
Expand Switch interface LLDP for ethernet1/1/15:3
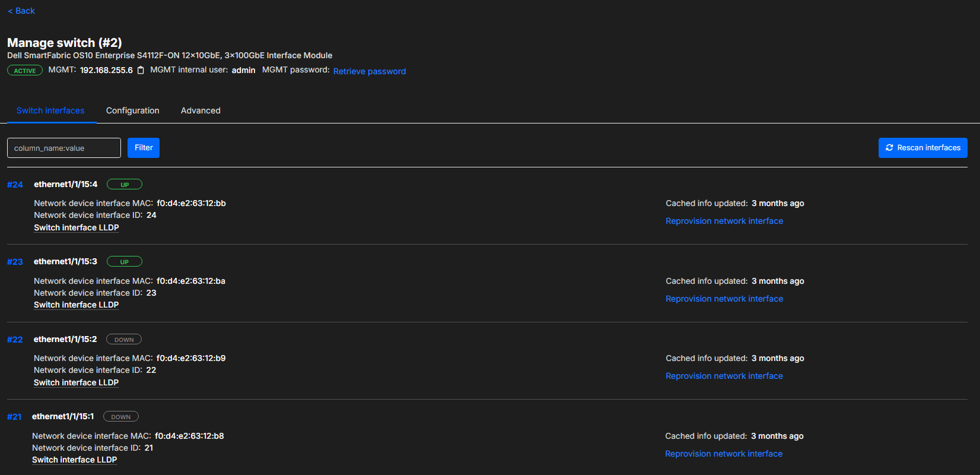pos(77,305)
